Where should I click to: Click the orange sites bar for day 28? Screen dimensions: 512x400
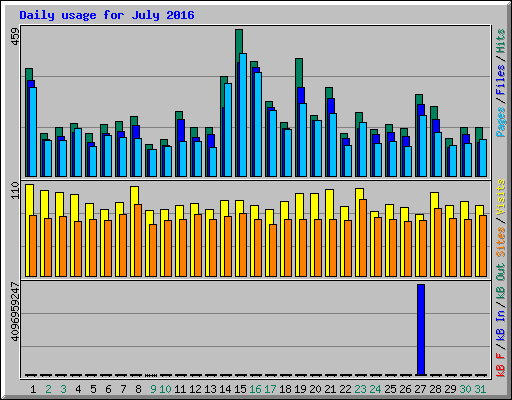(438, 242)
